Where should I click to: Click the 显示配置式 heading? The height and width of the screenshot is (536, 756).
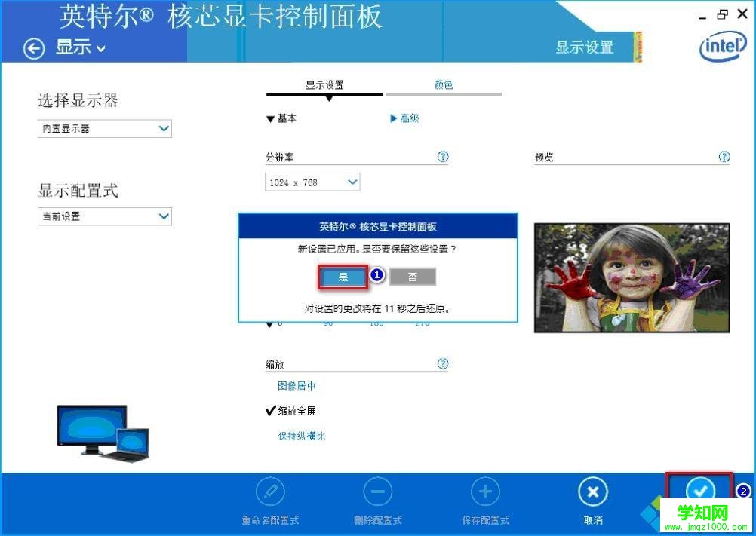click(78, 190)
